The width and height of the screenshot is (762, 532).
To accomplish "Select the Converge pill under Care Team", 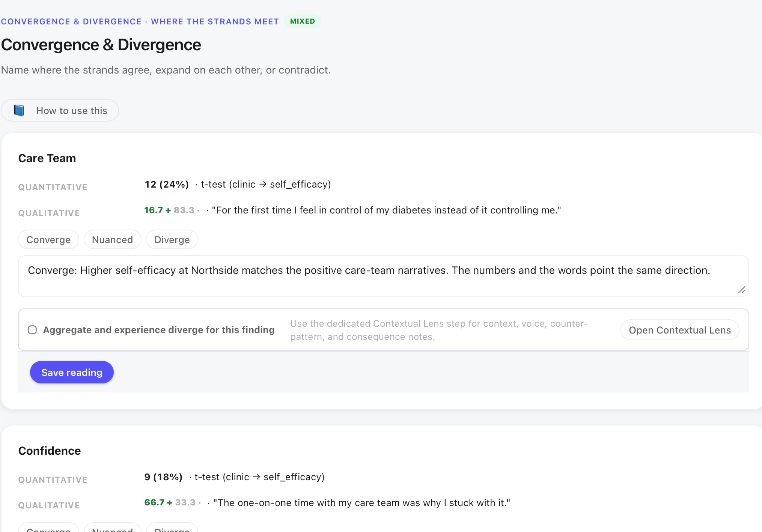I will click(48, 240).
